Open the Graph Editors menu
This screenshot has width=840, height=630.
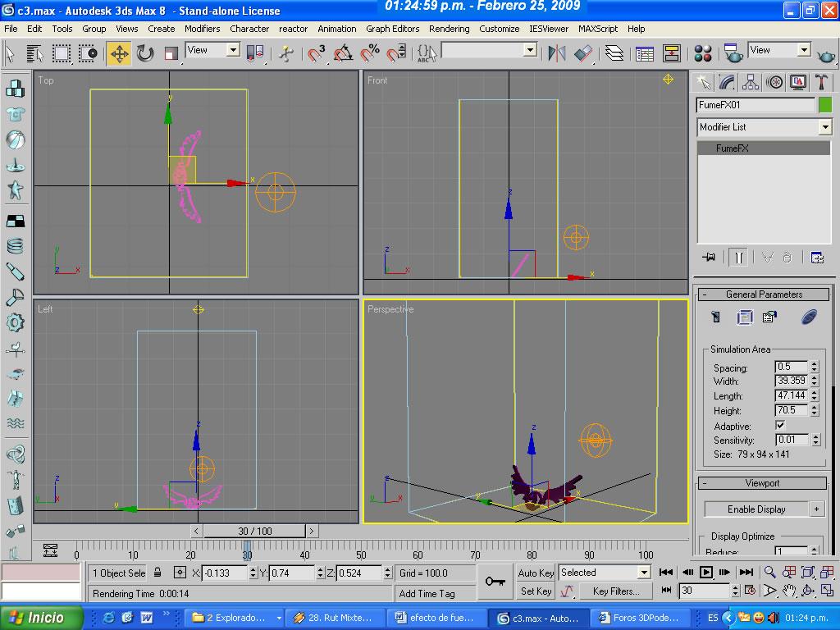click(x=392, y=29)
